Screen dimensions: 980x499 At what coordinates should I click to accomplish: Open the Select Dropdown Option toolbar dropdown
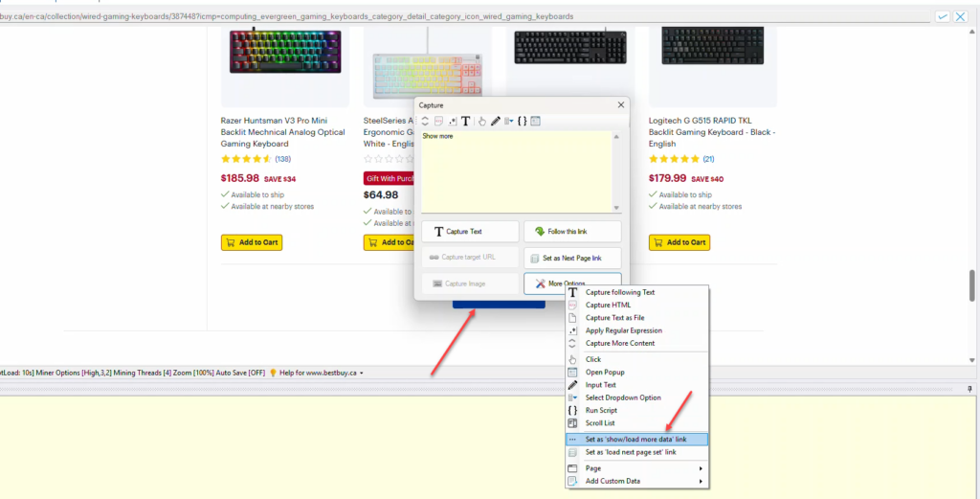point(509,122)
